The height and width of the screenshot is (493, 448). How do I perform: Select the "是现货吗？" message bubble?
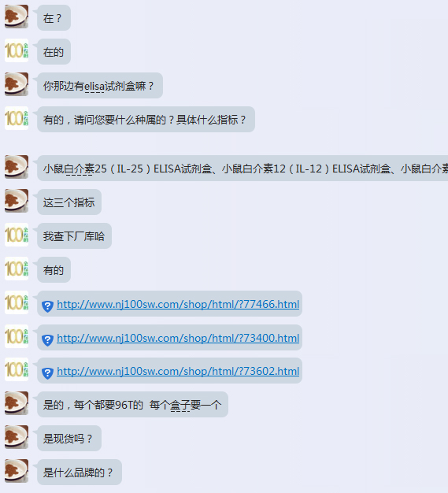point(69,439)
